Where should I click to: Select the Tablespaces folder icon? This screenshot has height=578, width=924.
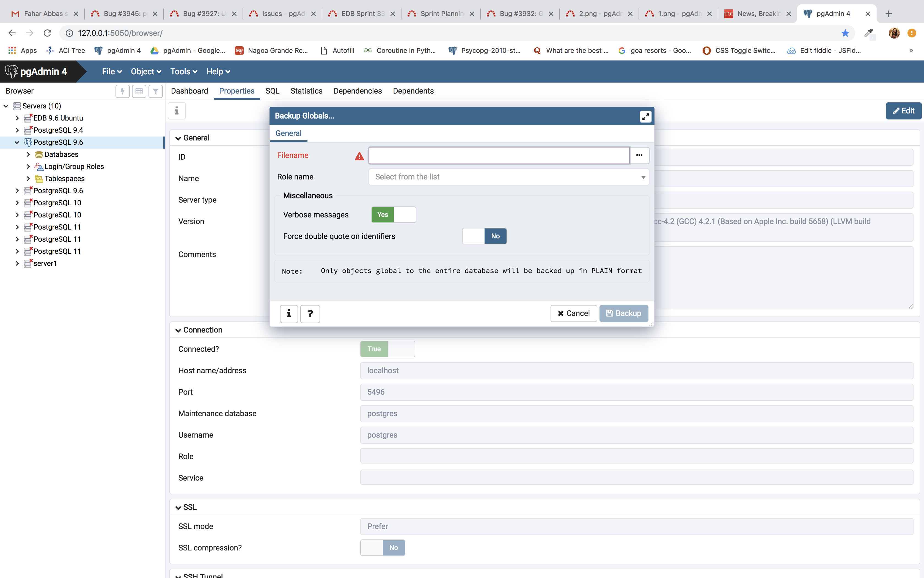38,179
